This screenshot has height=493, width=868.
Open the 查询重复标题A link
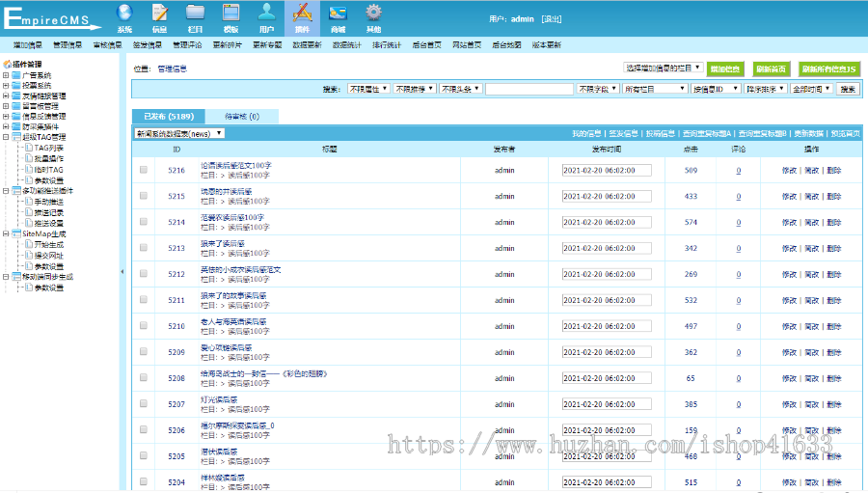coord(706,133)
